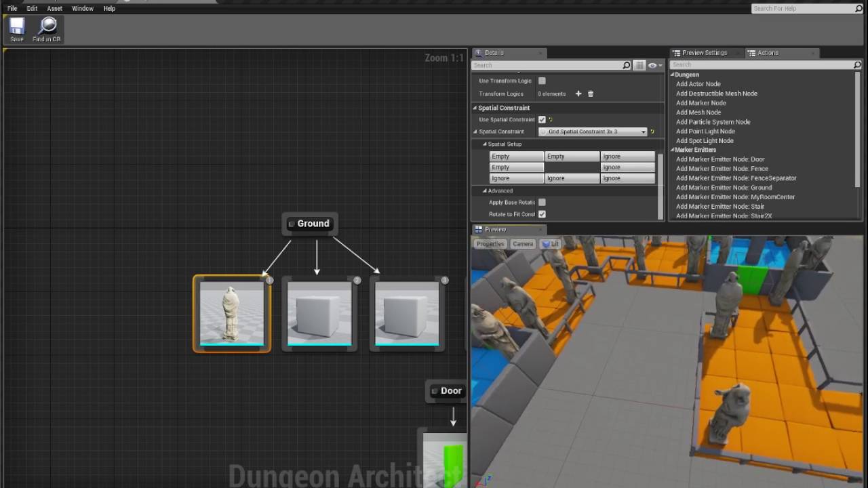Toggle the bottom-middle Ignore cell in Spatial Setup
The image size is (868, 488).
pos(572,178)
